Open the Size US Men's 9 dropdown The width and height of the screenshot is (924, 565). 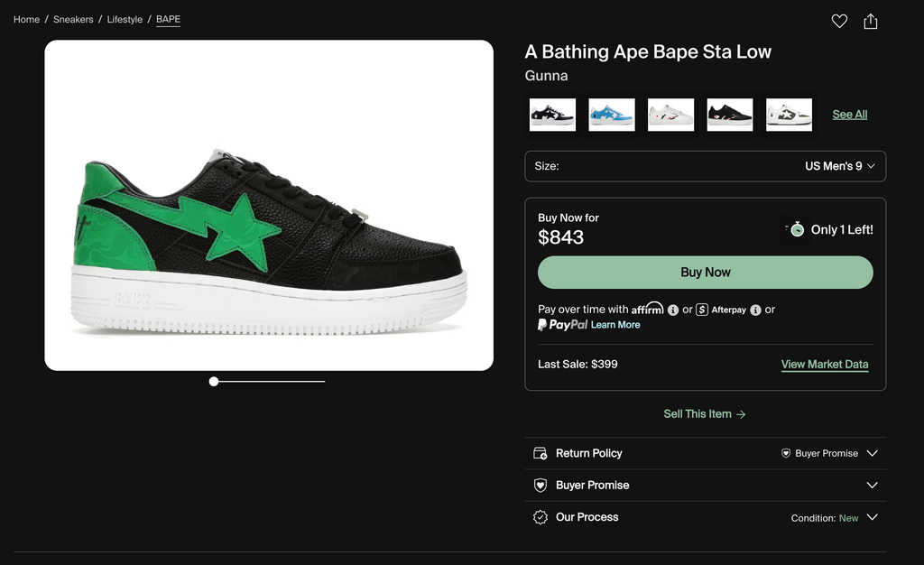coord(705,166)
